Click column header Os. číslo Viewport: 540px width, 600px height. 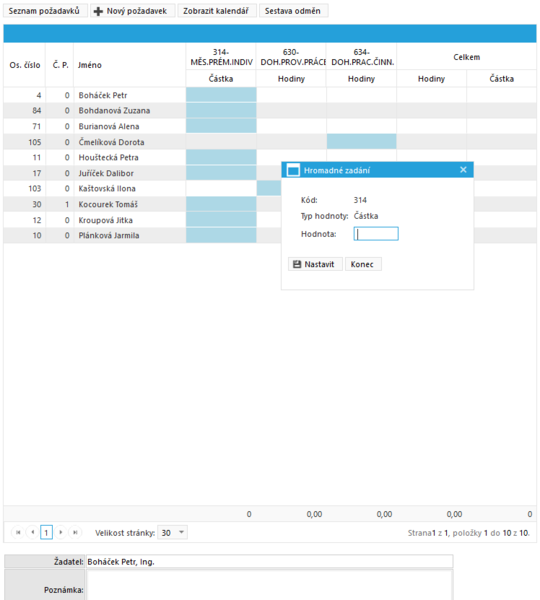click(25, 65)
